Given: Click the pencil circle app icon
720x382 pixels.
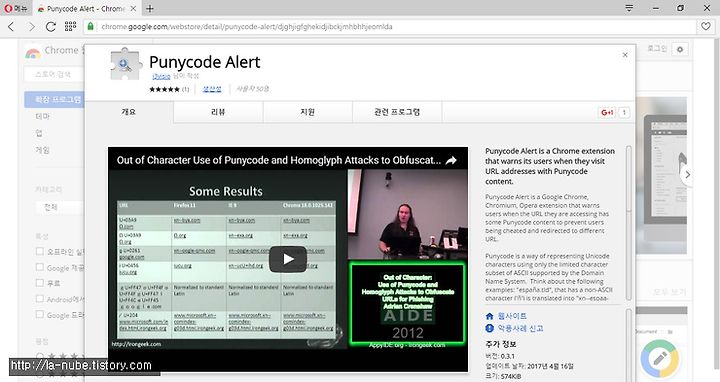Looking at the screenshot, I should 660,359.
